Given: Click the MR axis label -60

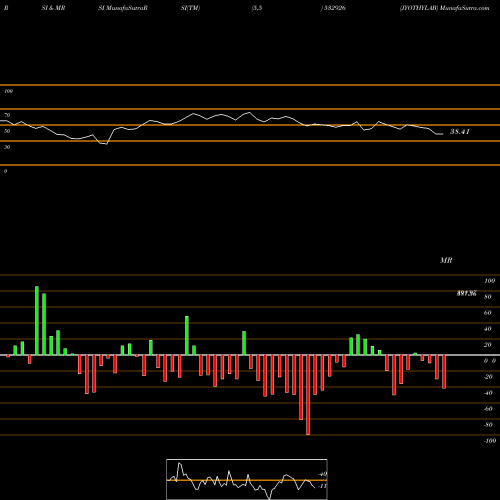Looking at the screenshot, I should pos(488,409).
